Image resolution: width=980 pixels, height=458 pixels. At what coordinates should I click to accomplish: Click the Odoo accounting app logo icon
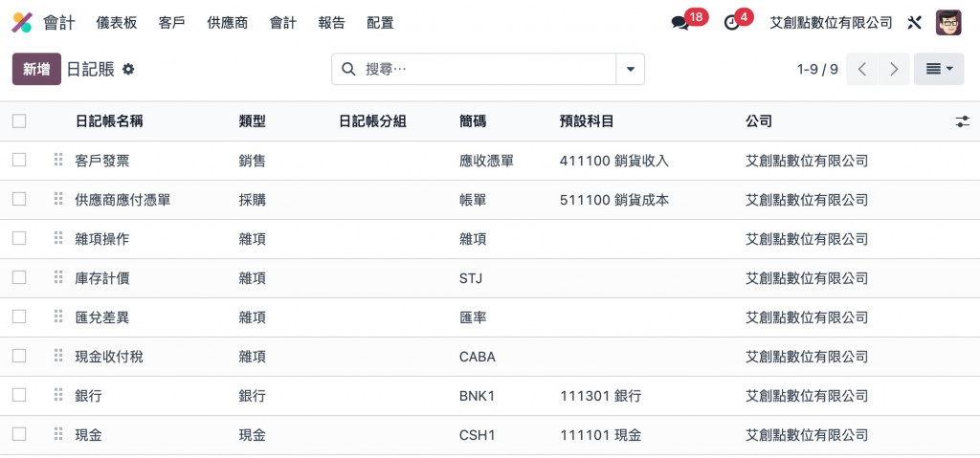tap(21, 22)
